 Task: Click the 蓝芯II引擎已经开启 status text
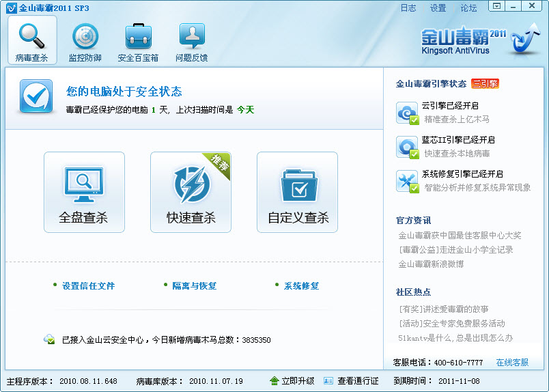pyautogui.click(x=458, y=140)
